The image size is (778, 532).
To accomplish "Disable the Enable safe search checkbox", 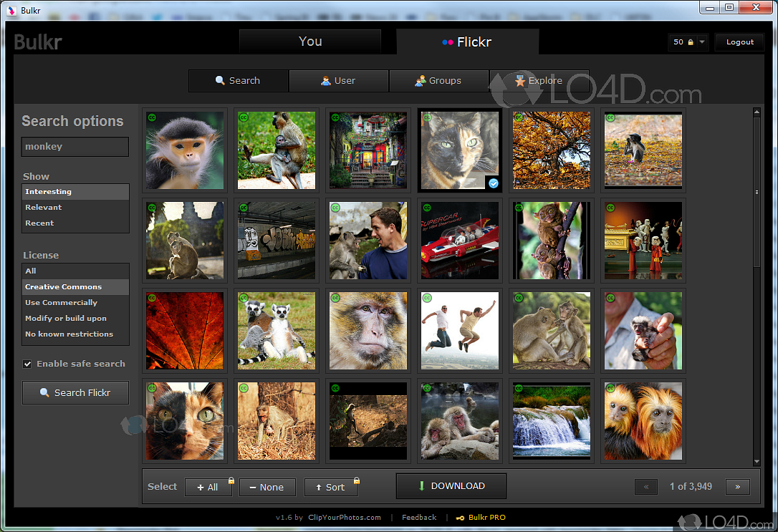I will coord(27,364).
